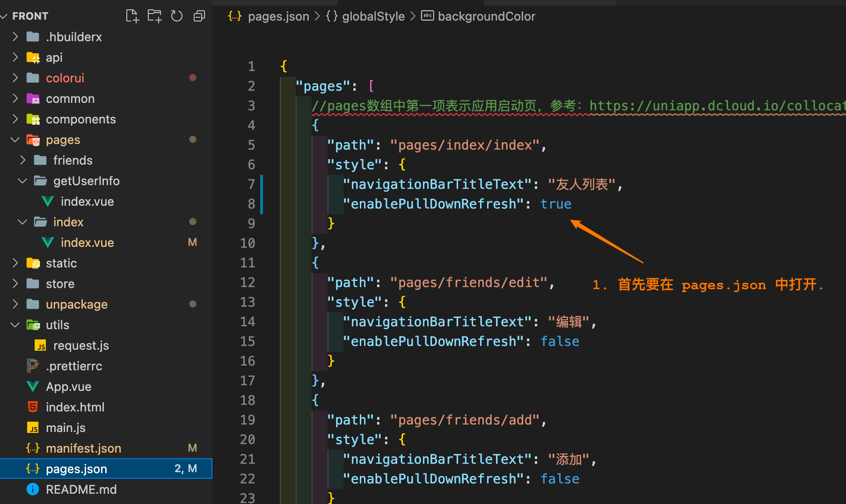Viewport: 846px width, 504px height.
Task: Collapse the utils folder chevron
Action: [x=15, y=324]
